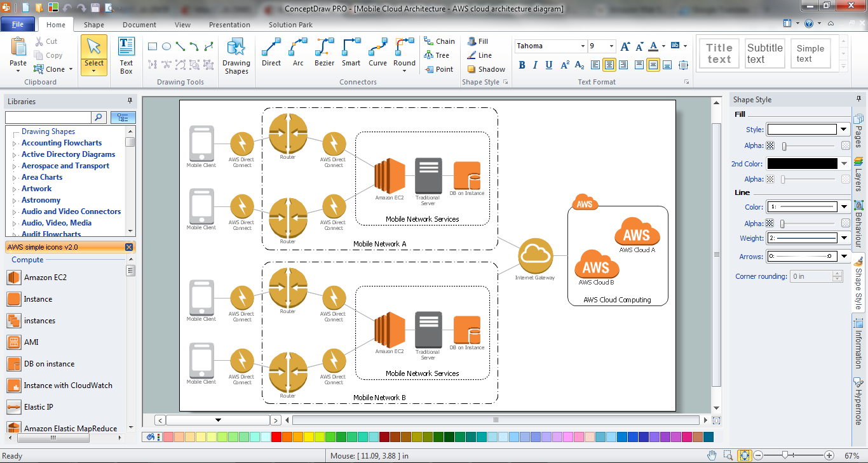Viewport: 868px width, 463px height.
Task: Click the hand pan tool in status bar
Action: (x=712, y=455)
